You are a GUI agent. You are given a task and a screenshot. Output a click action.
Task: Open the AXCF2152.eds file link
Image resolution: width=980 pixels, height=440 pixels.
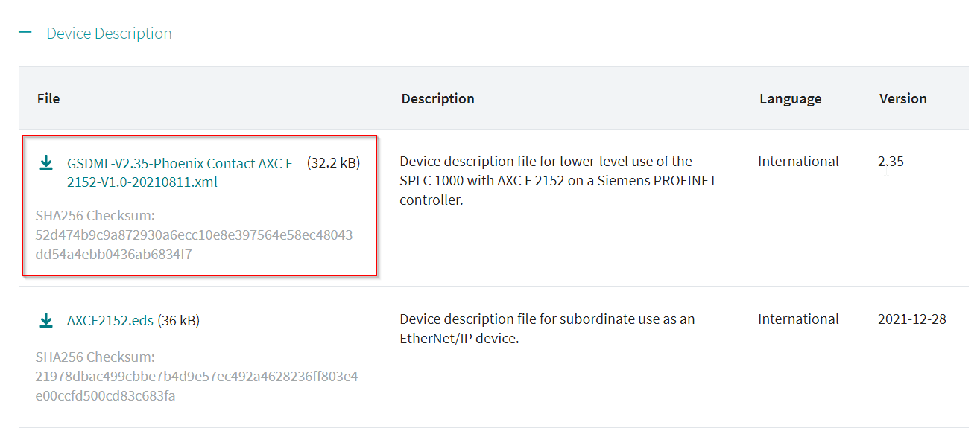tap(110, 321)
